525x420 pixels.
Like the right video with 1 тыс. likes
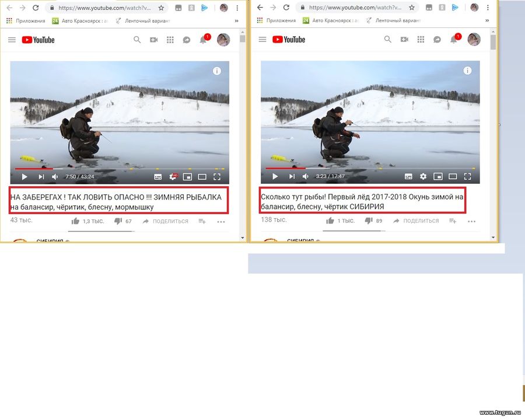[330, 220]
